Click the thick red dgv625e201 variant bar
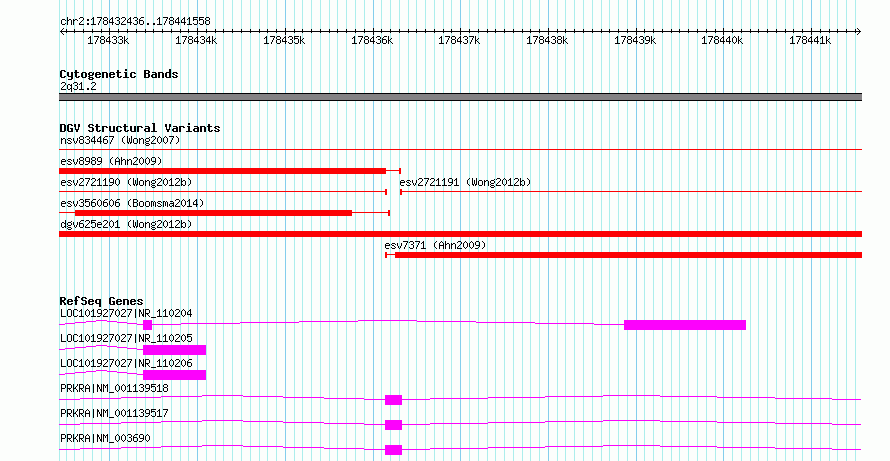Image resolution: width=890 pixels, height=461 pixels. (x=460, y=234)
